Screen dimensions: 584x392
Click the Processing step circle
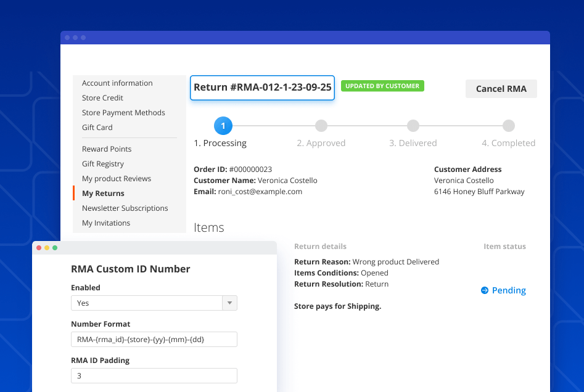pos(223,126)
